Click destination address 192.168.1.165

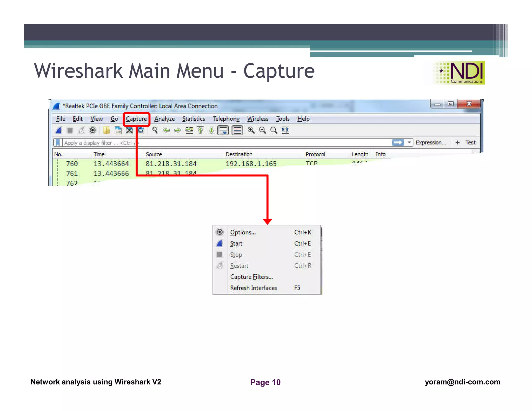coord(251,164)
